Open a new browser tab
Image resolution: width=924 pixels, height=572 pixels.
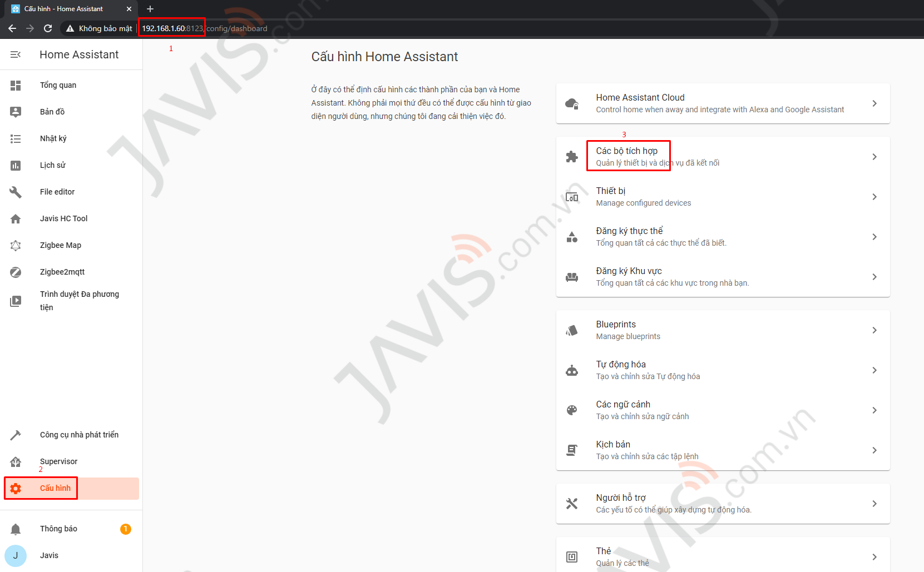[150, 9]
